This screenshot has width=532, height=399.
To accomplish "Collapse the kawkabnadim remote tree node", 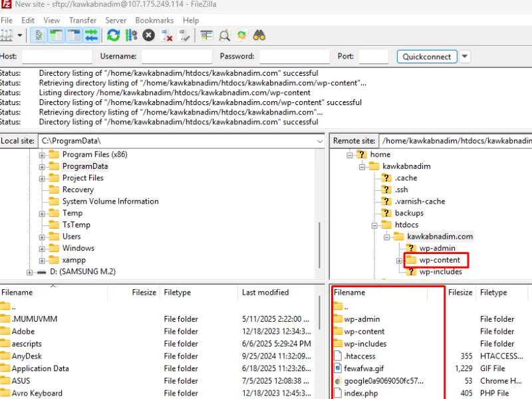I will point(362,167).
